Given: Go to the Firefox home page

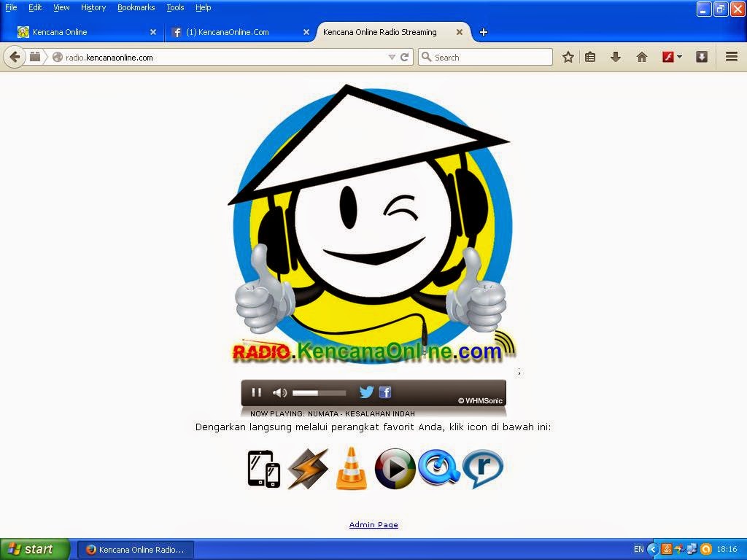Looking at the screenshot, I should pyautogui.click(x=642, y=57).
